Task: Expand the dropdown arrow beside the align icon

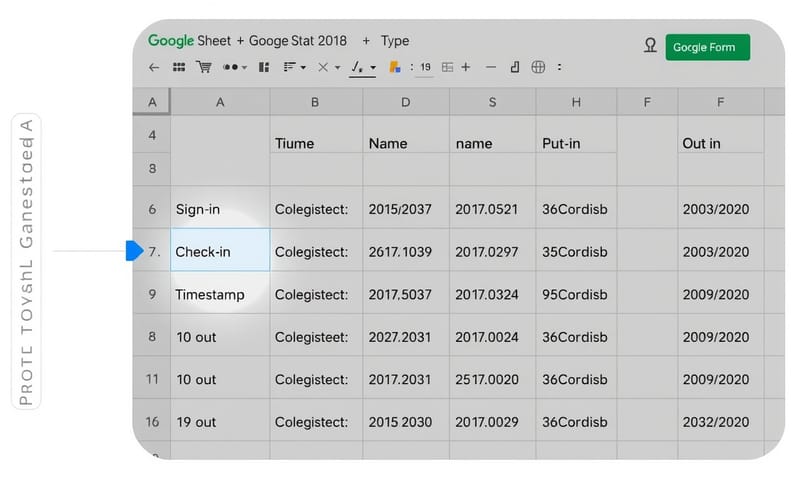Action: tap(304, 68)
